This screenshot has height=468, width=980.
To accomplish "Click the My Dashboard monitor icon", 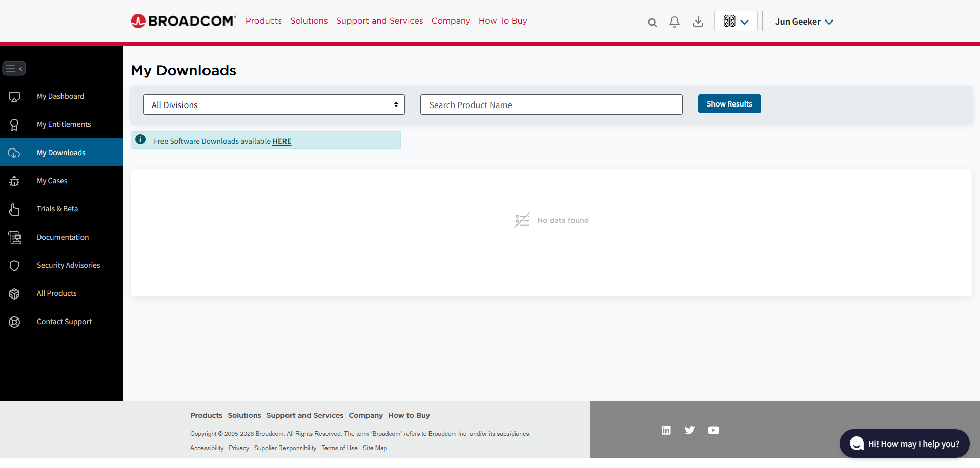I will coord(14,97).
